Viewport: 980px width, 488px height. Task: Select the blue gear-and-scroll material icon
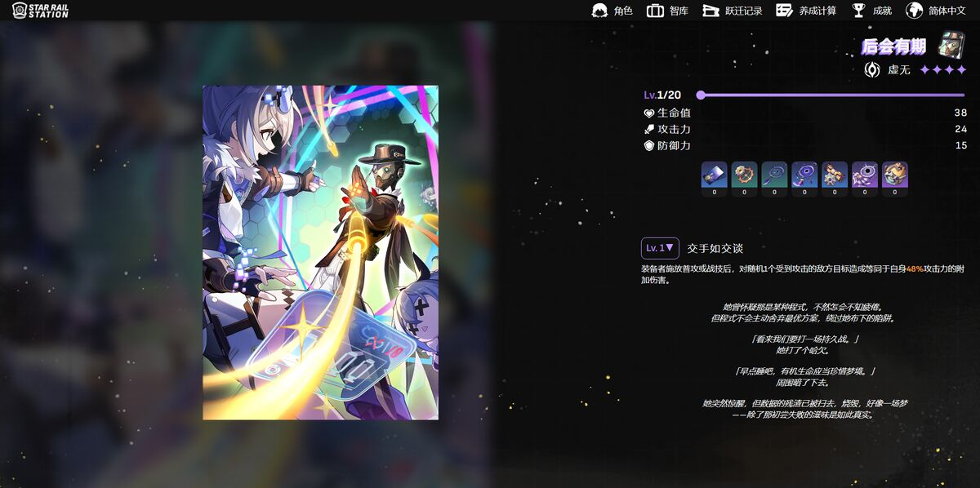coord(835,175)
